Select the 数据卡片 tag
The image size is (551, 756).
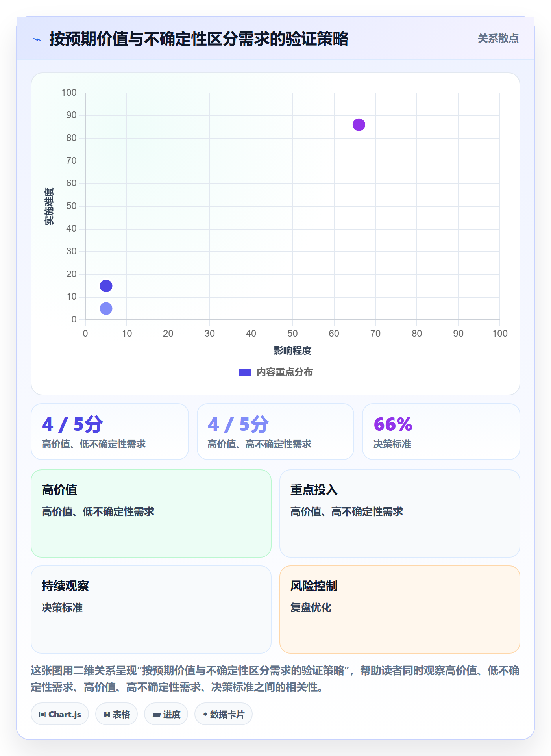tap(224, 714)
